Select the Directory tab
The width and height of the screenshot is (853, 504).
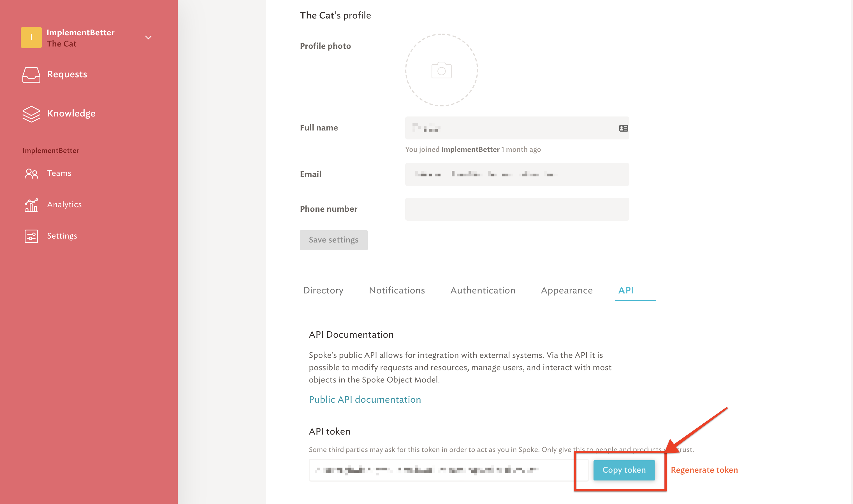[x=323, y=290]
